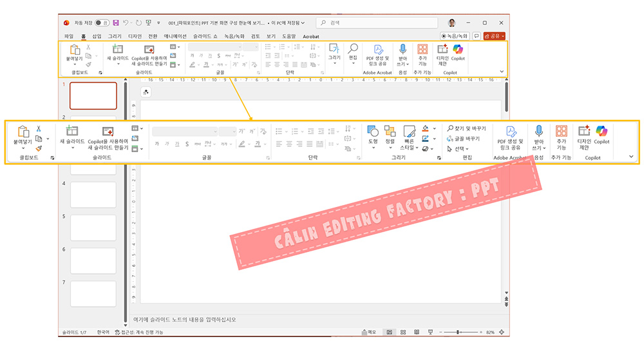
Task: Click the Redo arrow in the title bar
Action: tap(139, 23)
